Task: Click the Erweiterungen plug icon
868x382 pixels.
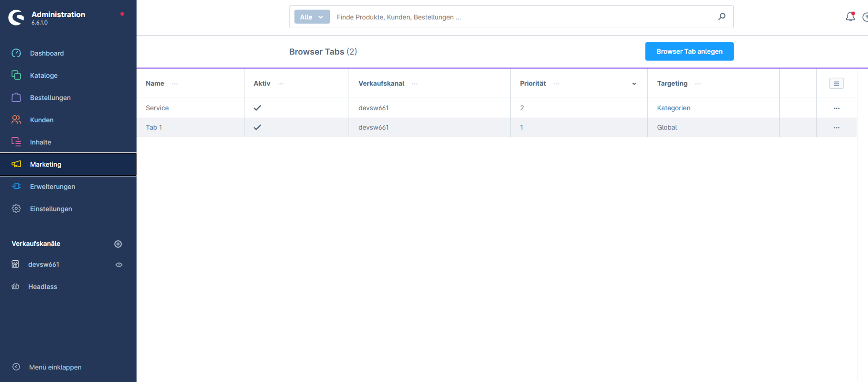Action: click(16, 186)
